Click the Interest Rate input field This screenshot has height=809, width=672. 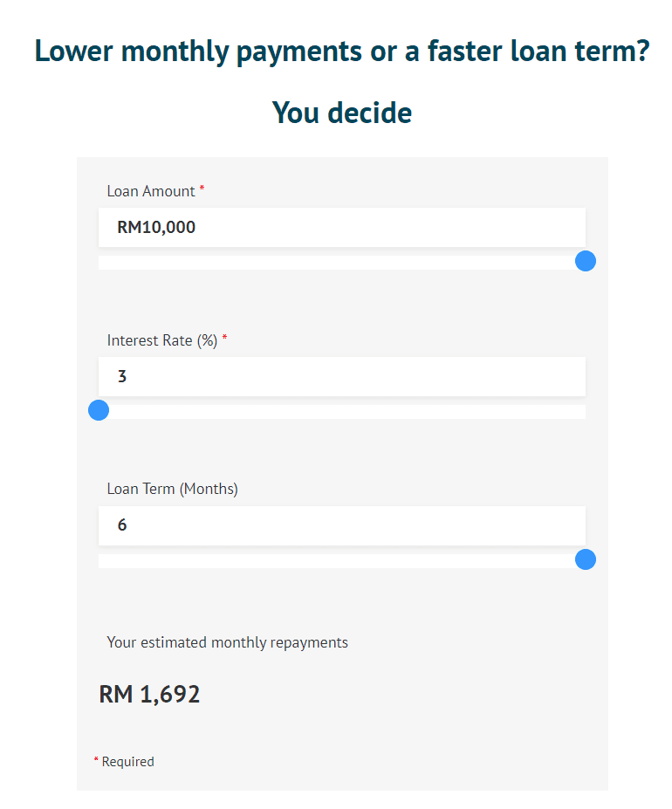click(x=341, y=377)
